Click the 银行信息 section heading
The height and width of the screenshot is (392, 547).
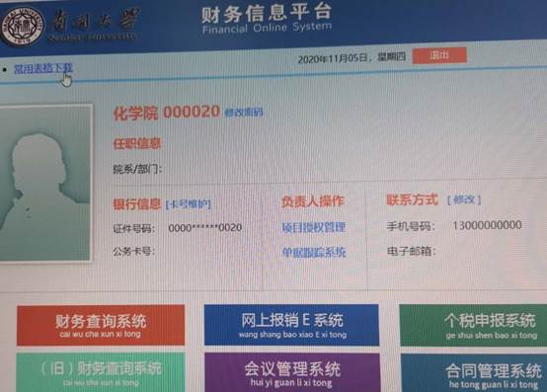pyautogui.click(x=136, y=204)
